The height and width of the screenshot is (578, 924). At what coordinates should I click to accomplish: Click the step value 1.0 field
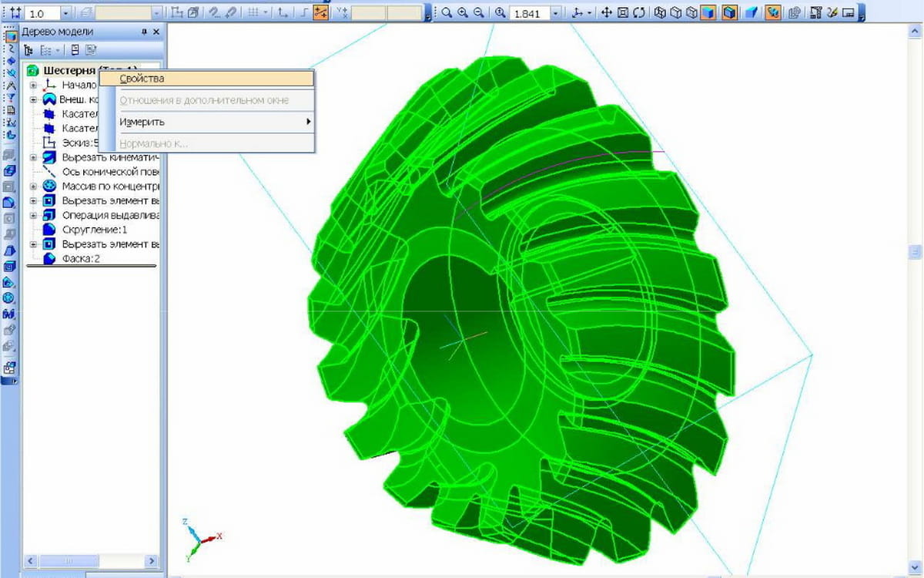pyautogui.click(x=42, y=13)
